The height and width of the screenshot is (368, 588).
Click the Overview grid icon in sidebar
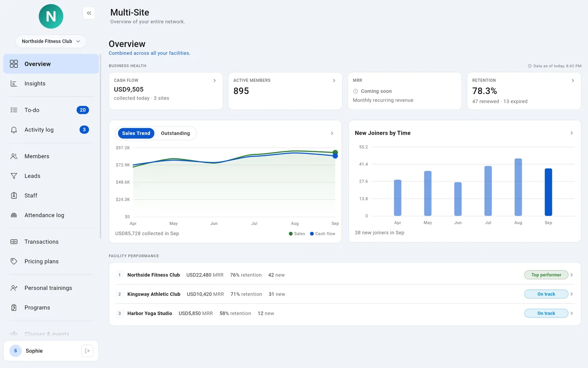(x=14, y=64)
